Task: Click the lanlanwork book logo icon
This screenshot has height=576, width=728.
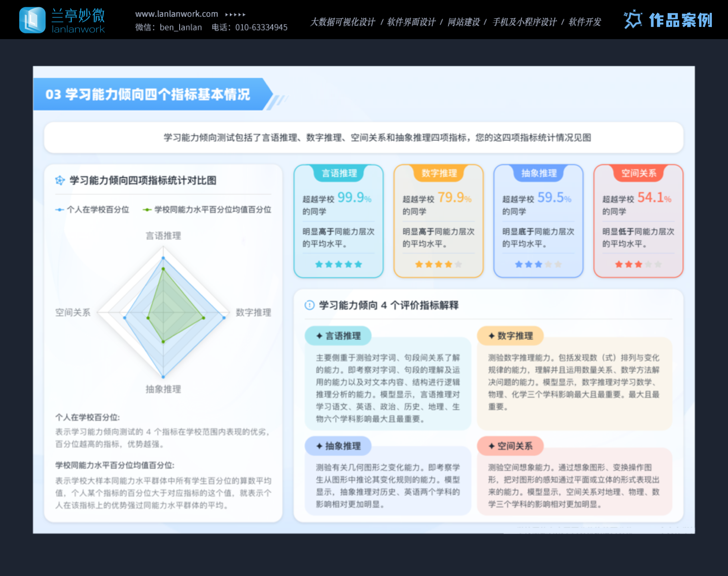Action: [32, 20]
